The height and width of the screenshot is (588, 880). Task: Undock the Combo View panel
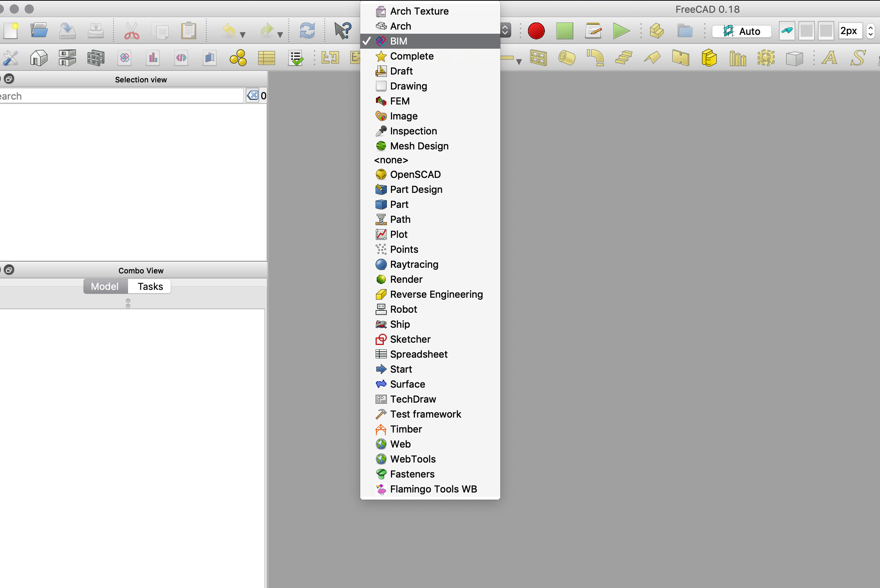coord(9,270)
